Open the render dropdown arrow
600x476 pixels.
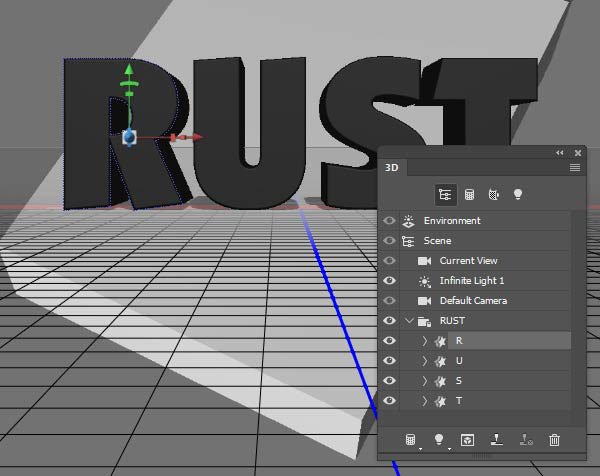pyautogui.click(x=420, y=449)
